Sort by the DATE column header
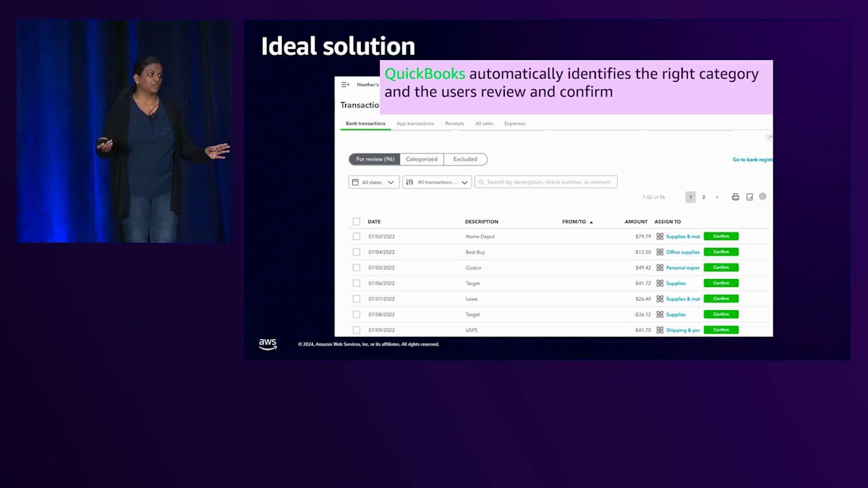This screenshot has width=868, height=488. (374, 222)
